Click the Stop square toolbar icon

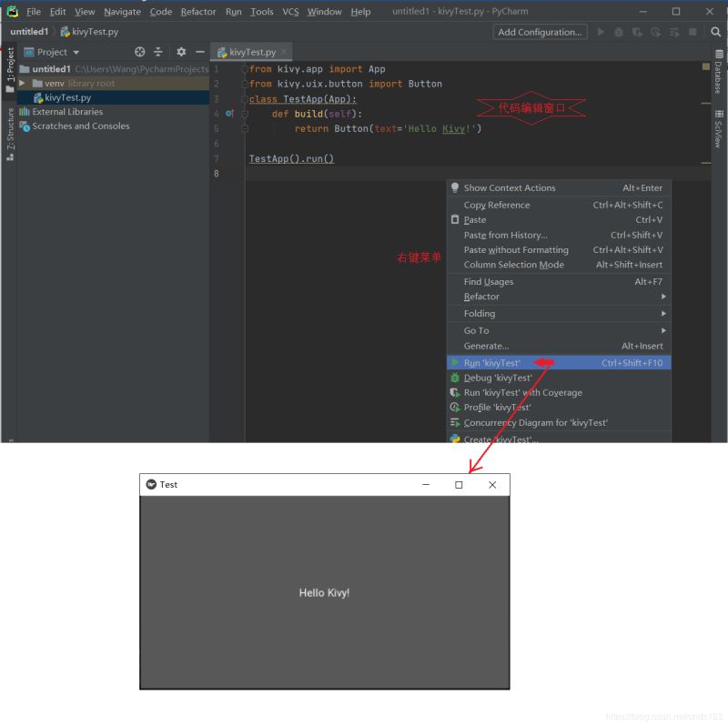(693, 32)
